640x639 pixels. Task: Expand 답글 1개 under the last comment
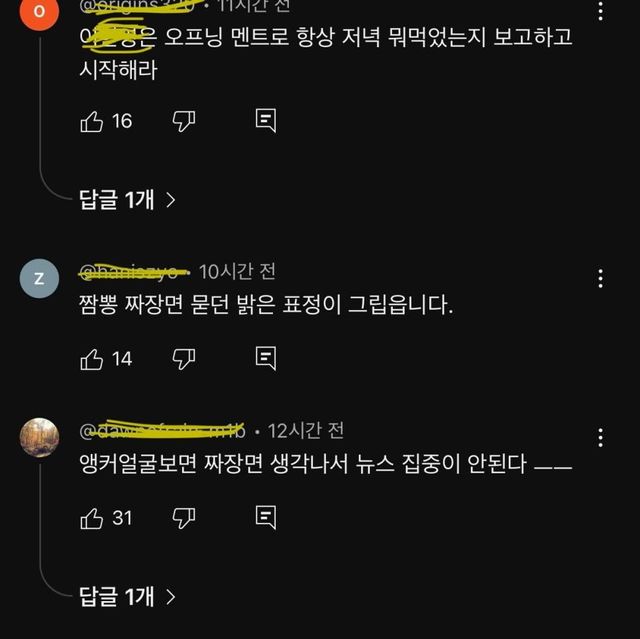point(127,596)
